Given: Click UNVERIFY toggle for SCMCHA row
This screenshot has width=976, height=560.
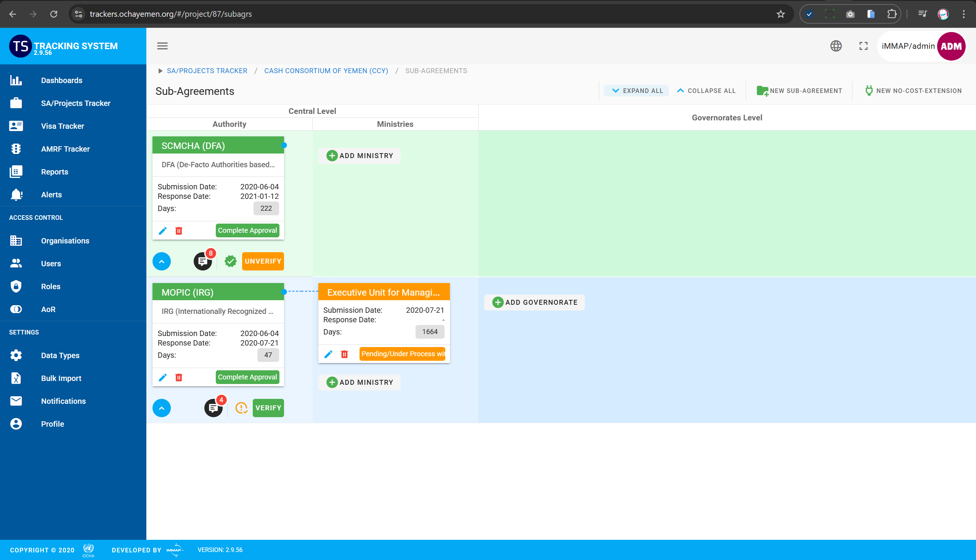Looking at the screenshot, I should coord(263,261).
